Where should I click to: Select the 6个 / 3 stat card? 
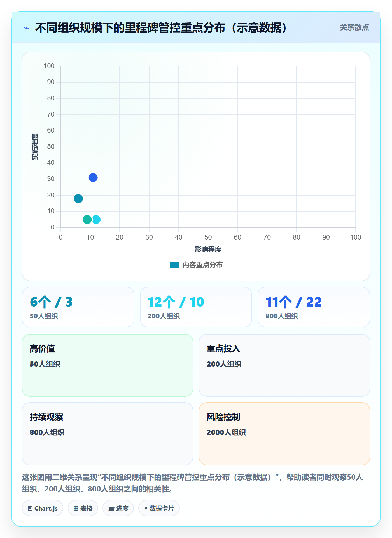(78, 307)
